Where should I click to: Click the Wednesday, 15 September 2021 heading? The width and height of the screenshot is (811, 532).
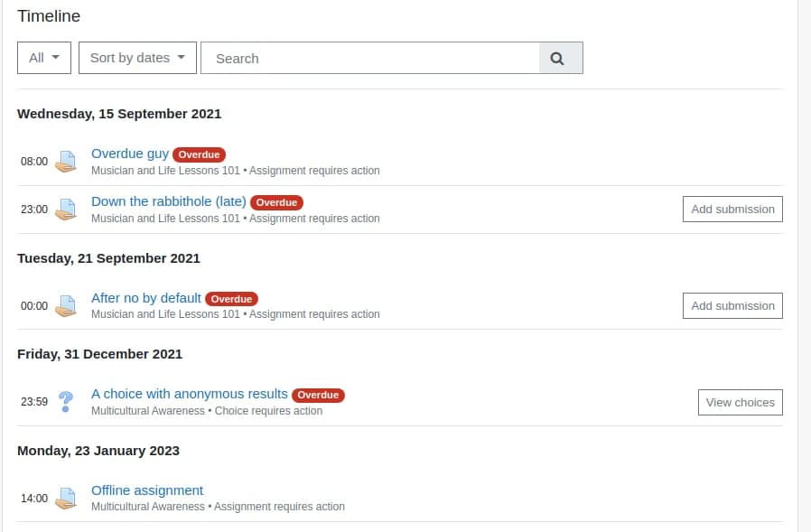tap(119, 114)
